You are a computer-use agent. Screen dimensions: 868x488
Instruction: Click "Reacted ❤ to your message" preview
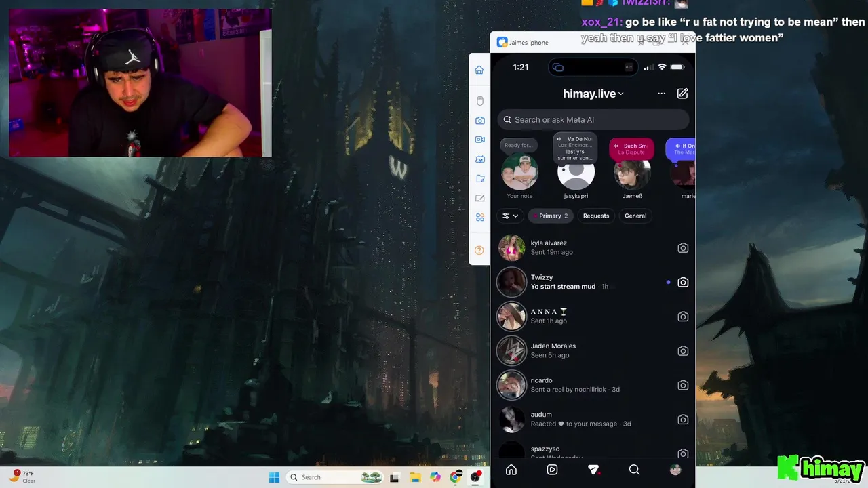point(574,424)
